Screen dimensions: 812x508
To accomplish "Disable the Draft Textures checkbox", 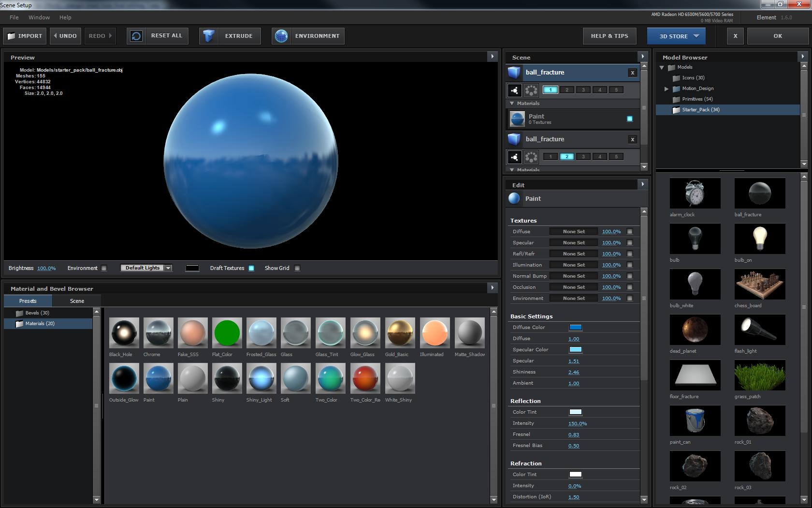I will pos(251,268).
